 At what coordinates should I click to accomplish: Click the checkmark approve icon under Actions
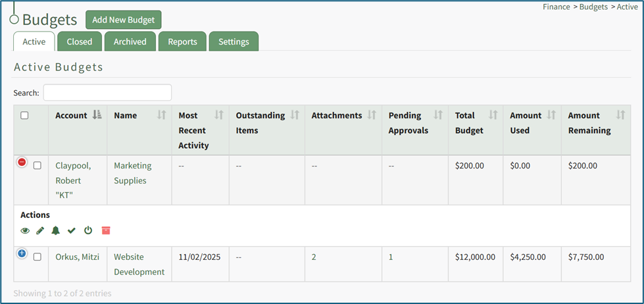coord(72,230)
